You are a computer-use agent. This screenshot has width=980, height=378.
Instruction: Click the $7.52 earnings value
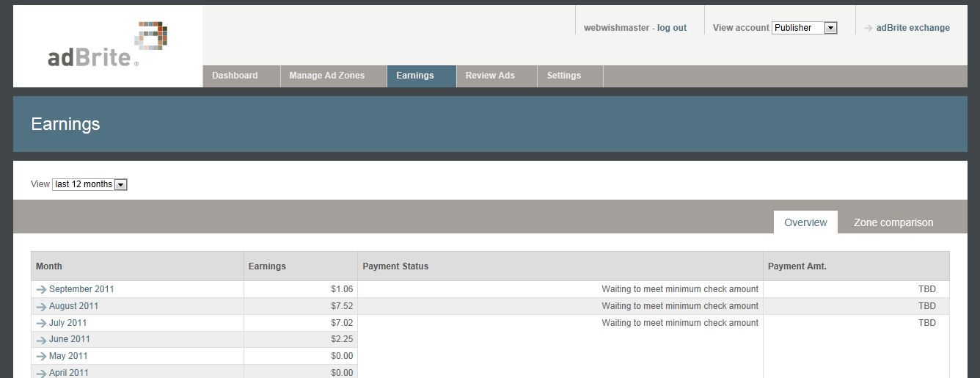(x=342, y=306)
